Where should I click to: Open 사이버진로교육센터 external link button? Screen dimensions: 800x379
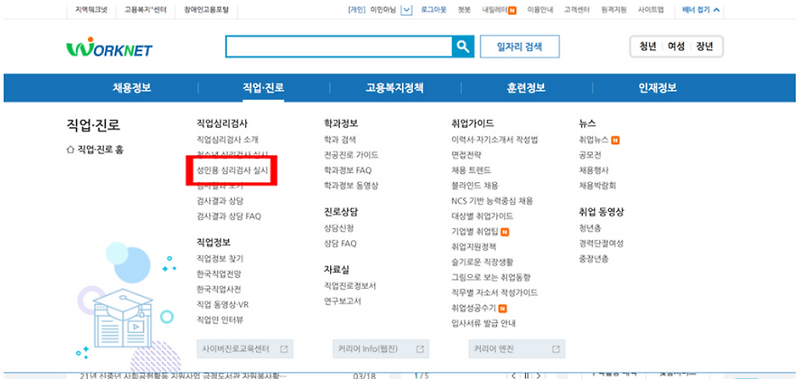(x=245, y=349)
